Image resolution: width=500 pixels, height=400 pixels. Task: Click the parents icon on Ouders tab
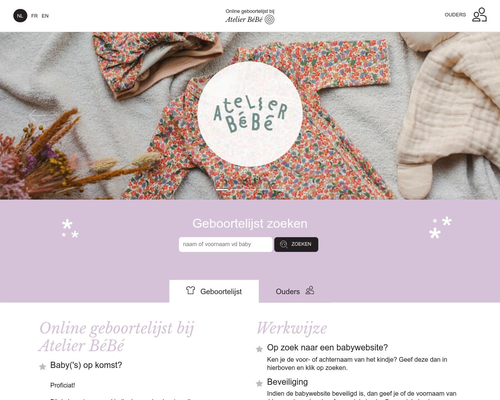click(x=310, y=290)
